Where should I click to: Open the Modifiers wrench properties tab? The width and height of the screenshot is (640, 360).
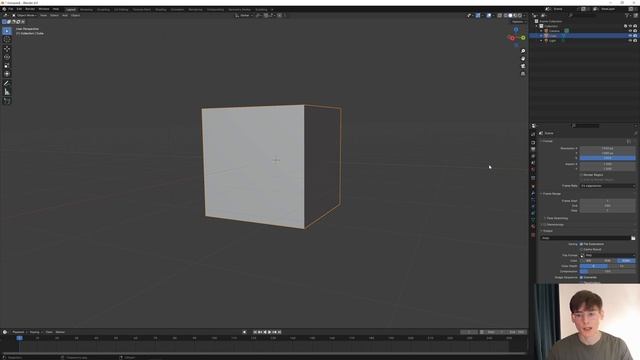[x=533, y=193]
